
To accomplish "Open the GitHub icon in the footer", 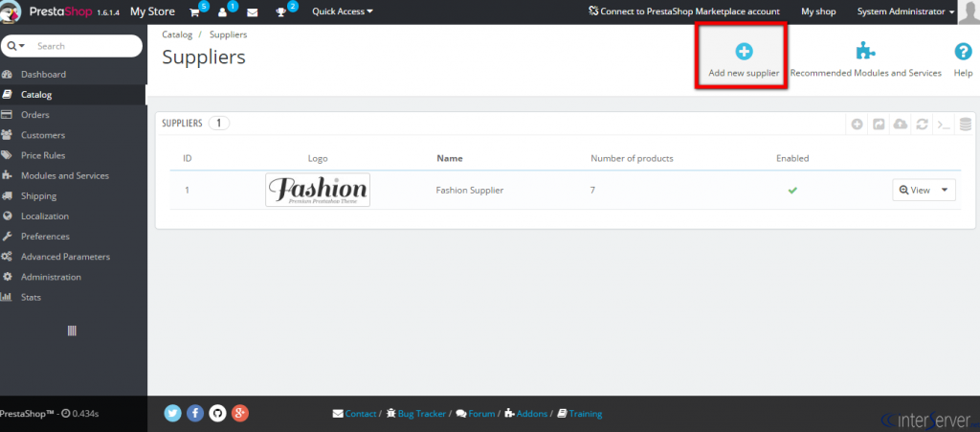I will (217, 413).
